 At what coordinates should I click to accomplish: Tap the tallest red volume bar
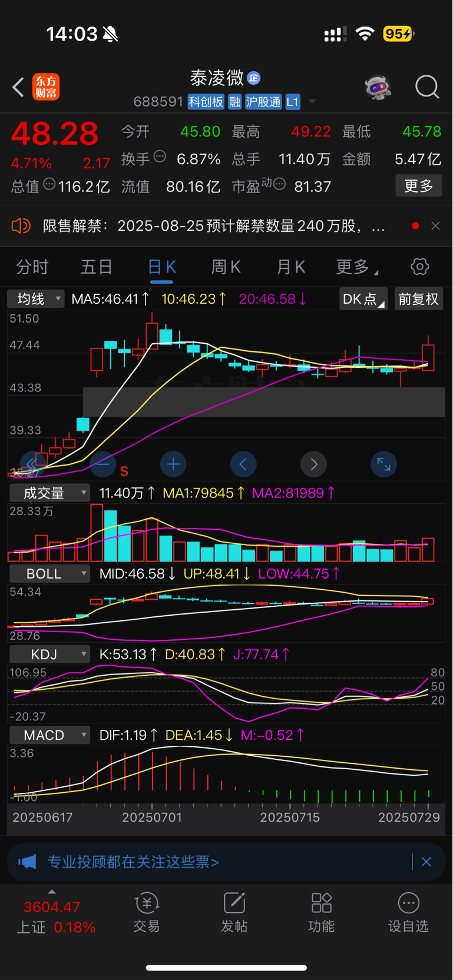pos(97,533)
